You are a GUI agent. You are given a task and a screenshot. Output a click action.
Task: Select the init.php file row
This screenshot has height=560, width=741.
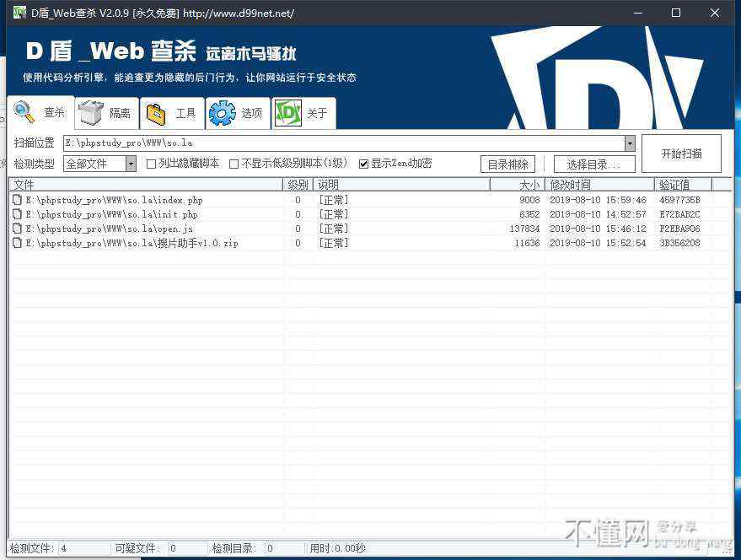pyautogui.click(x=370, y=214)
